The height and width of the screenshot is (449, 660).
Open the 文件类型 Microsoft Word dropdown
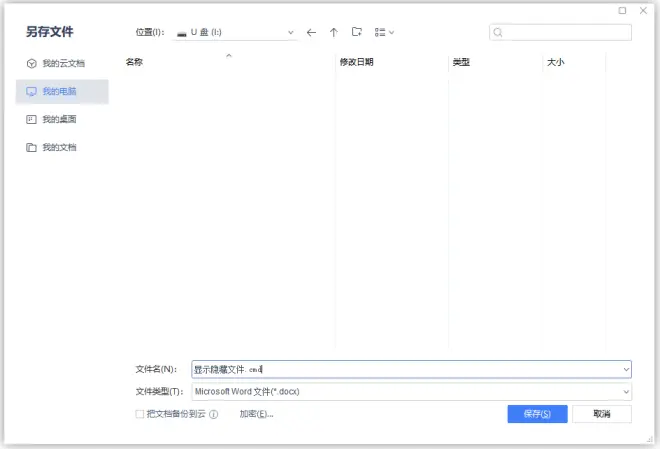(x=411, y=392)
